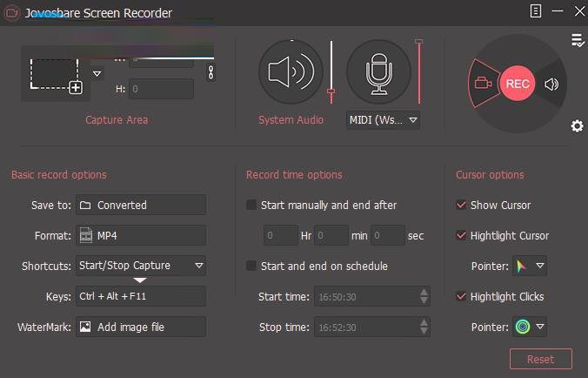Viewport: 588px width, 378px height.
Task: Click the Hr duration input field
Action: point(280,235)
